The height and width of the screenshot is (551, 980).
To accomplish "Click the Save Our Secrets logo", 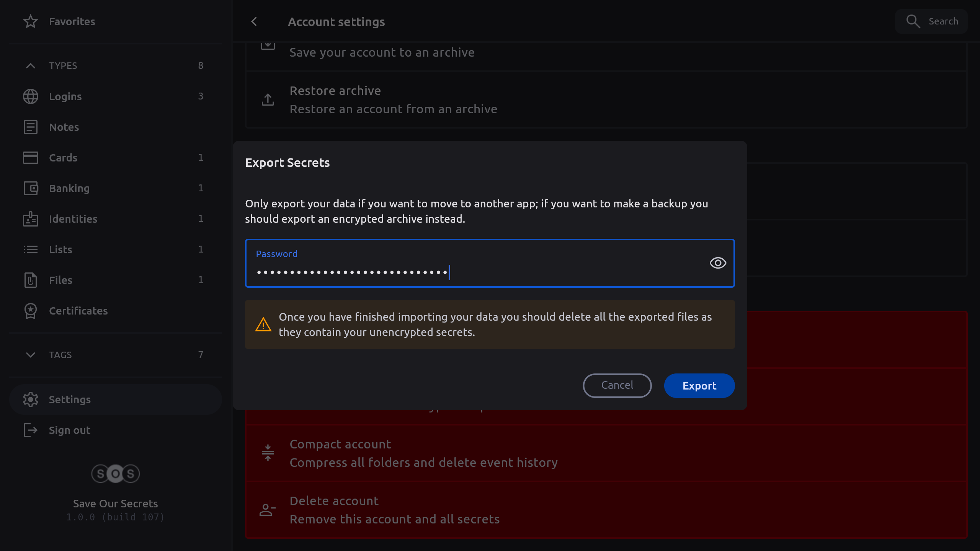I will click(115, 474).
